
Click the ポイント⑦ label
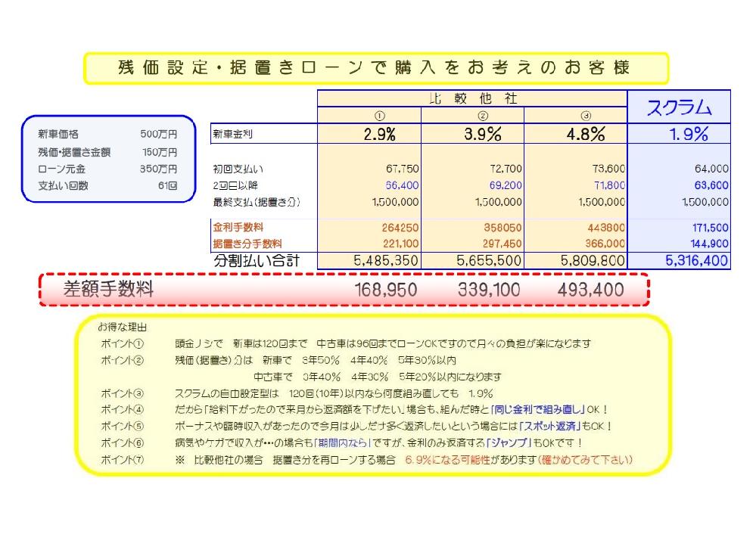(x=122, y=460)
